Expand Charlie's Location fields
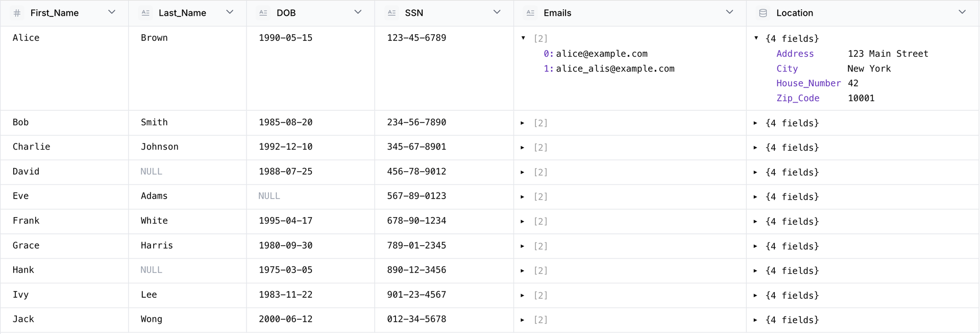980x334 pixels. coord(755,148)
